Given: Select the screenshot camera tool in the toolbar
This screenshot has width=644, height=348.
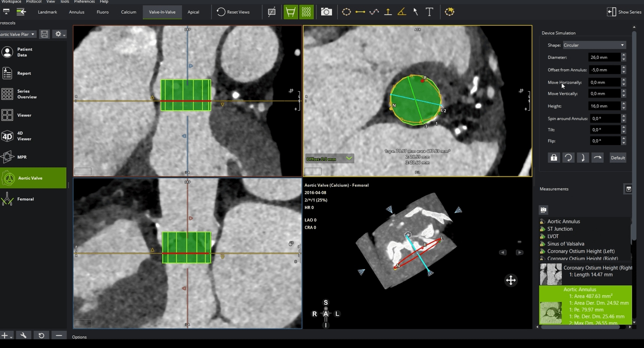Looking at the screenshot, I should pos(326,12).
